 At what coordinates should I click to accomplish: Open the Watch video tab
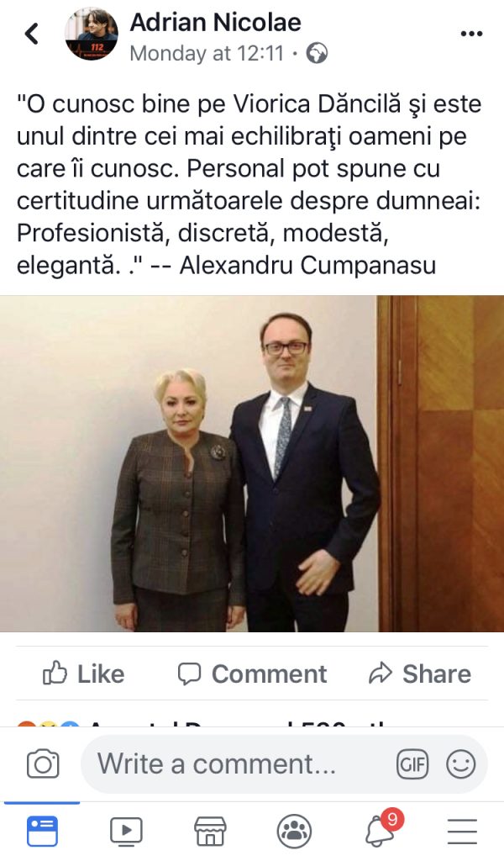pyautogui.click(x=126, y=832)
